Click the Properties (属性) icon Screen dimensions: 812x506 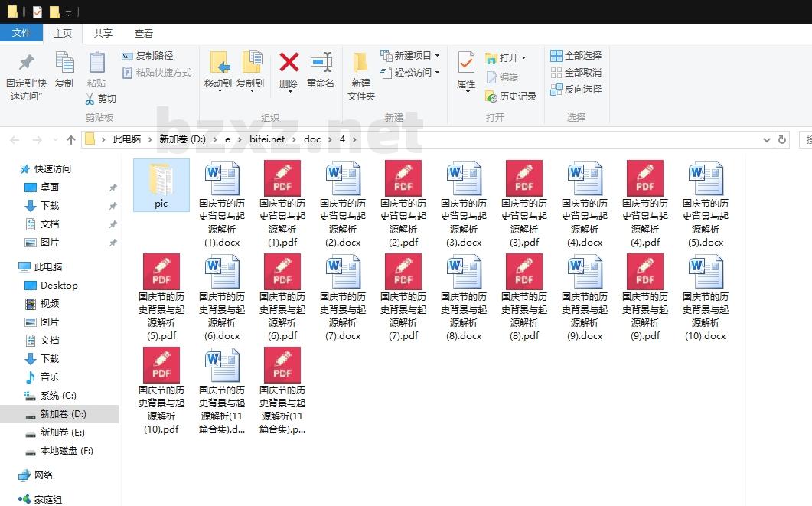click(466, 64)
